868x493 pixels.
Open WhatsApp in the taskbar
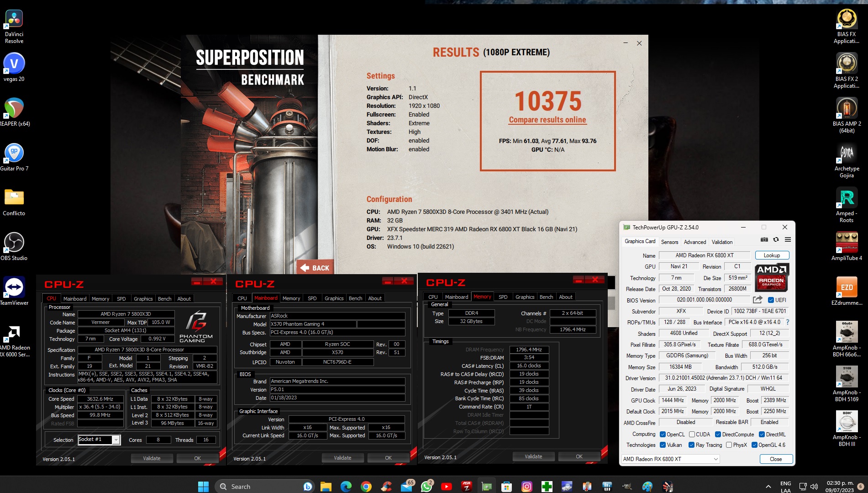(x=426, y=487)
